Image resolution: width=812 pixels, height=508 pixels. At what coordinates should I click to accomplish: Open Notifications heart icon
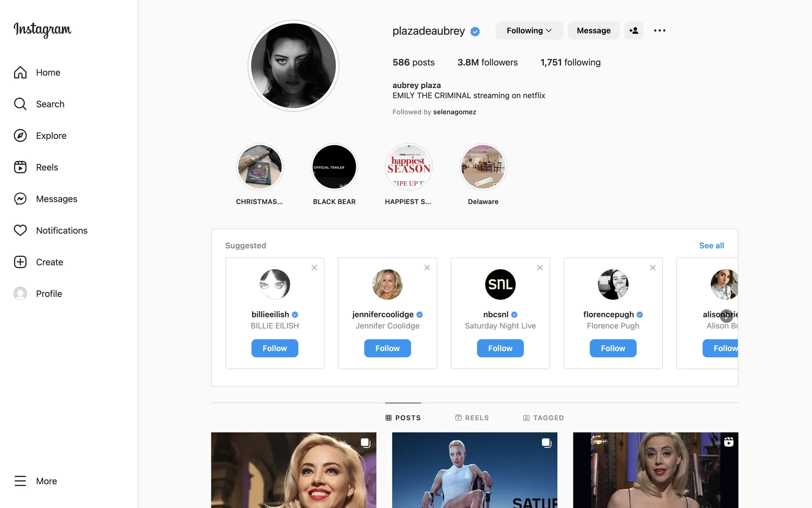(x=20, y=230)
